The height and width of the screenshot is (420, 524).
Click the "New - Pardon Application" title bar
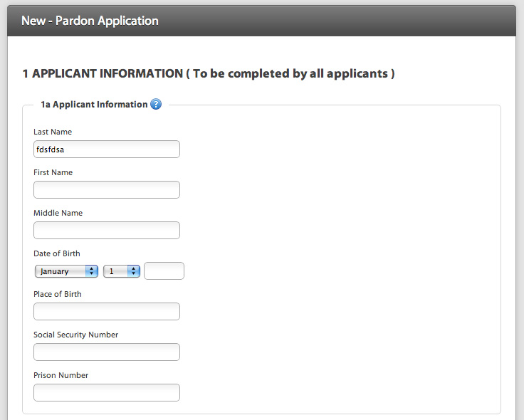click(90, 21)
